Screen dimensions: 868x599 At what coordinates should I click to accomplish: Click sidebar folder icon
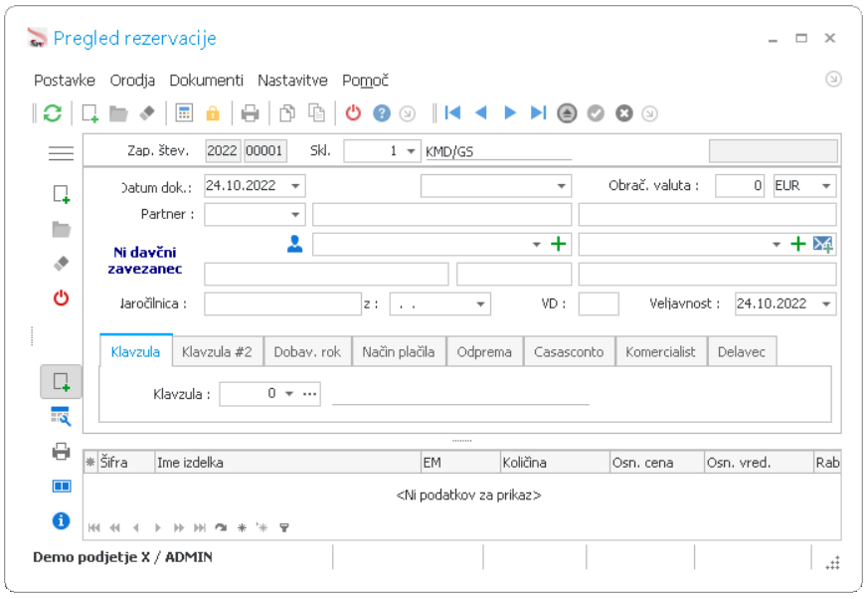61,230
